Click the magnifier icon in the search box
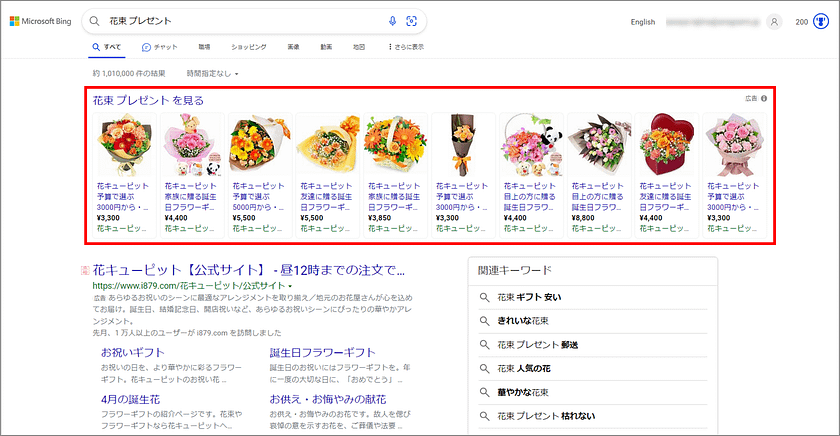Image resolution: width=840 pixels, height=436 pixels. pos(94,21)
